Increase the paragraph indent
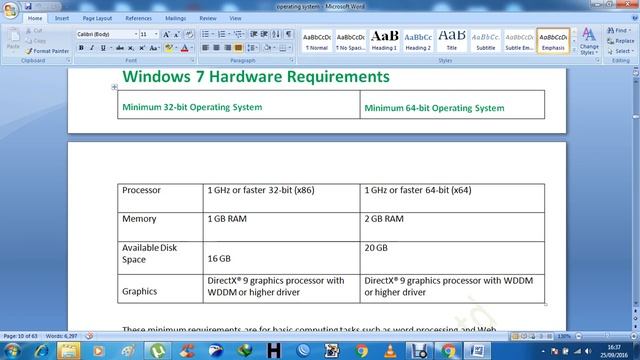The width and height of the screenshot is (640, 360). coord(264,34)
